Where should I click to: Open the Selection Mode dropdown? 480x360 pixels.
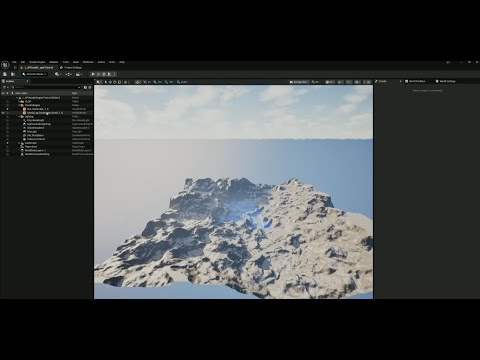tap(34, 74)
